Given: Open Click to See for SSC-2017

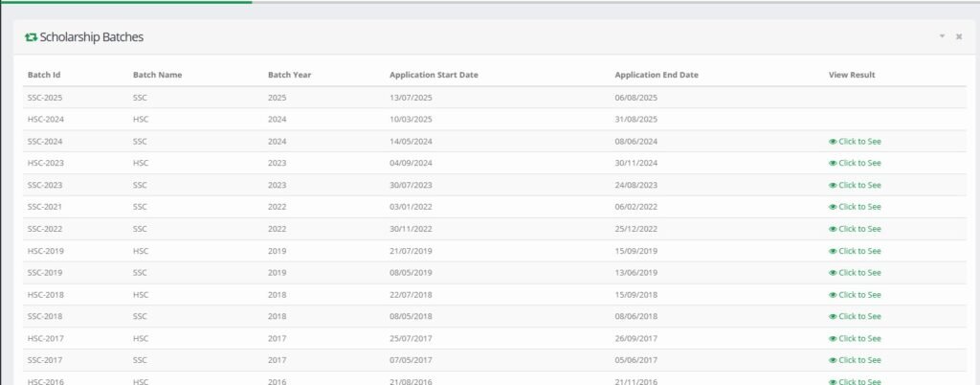Looking at the screenshot, I should 858,360.
